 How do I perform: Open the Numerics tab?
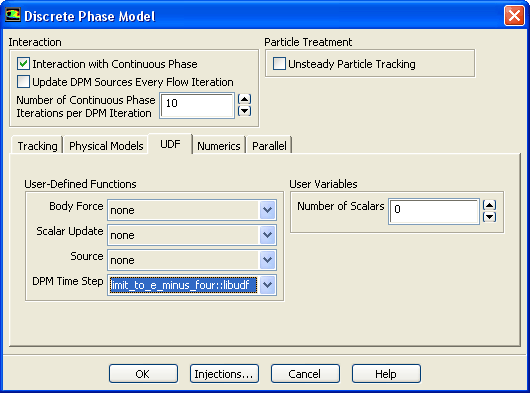(x=219, y=146)
